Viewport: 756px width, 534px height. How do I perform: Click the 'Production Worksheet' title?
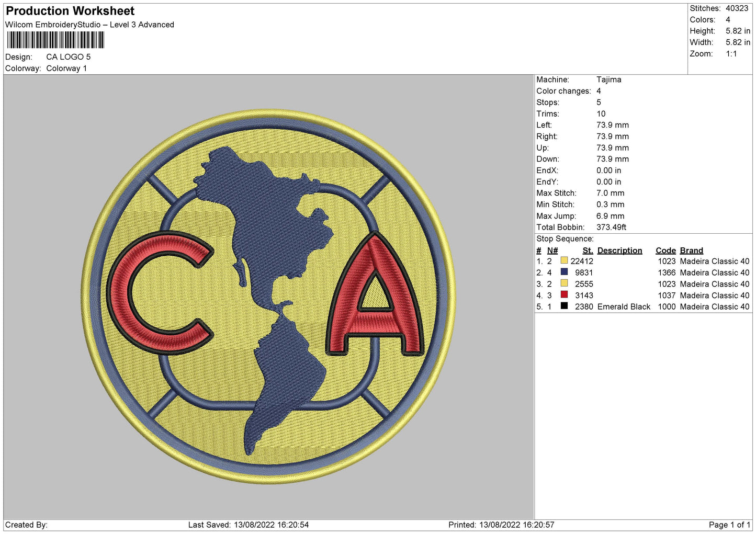70,11
